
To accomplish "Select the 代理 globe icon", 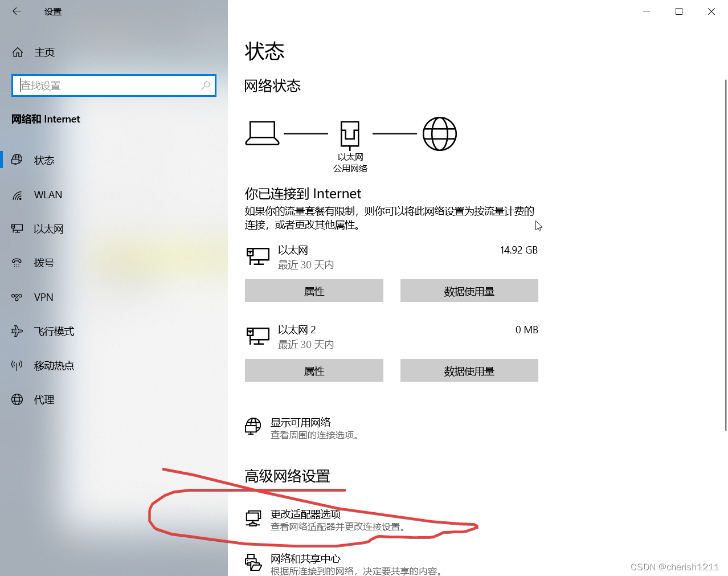I will tap(17, 399).
